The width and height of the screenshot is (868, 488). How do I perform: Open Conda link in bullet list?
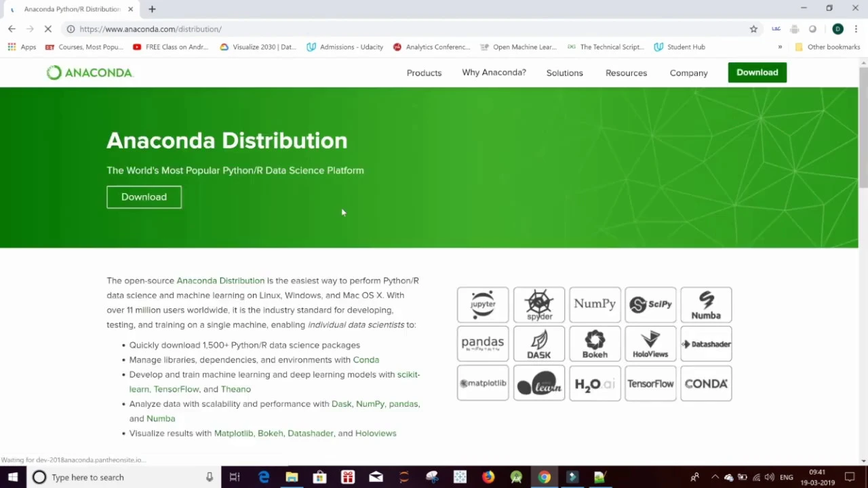point(366,360)
